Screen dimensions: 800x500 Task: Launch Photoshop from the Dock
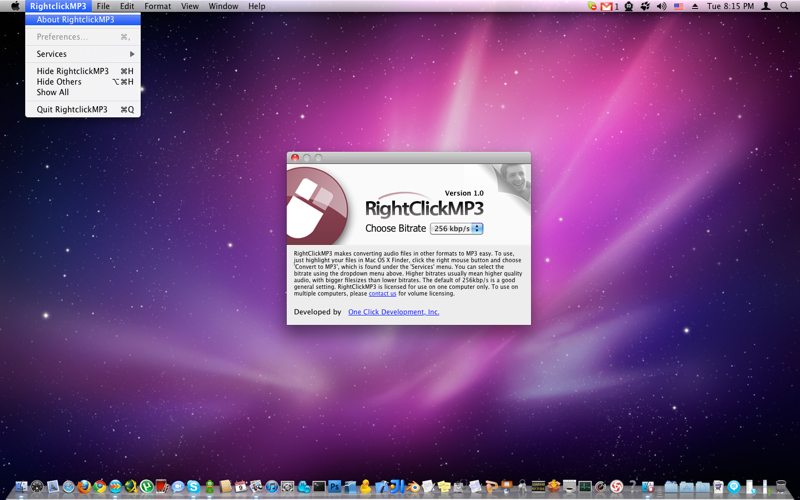coord(334,487)
